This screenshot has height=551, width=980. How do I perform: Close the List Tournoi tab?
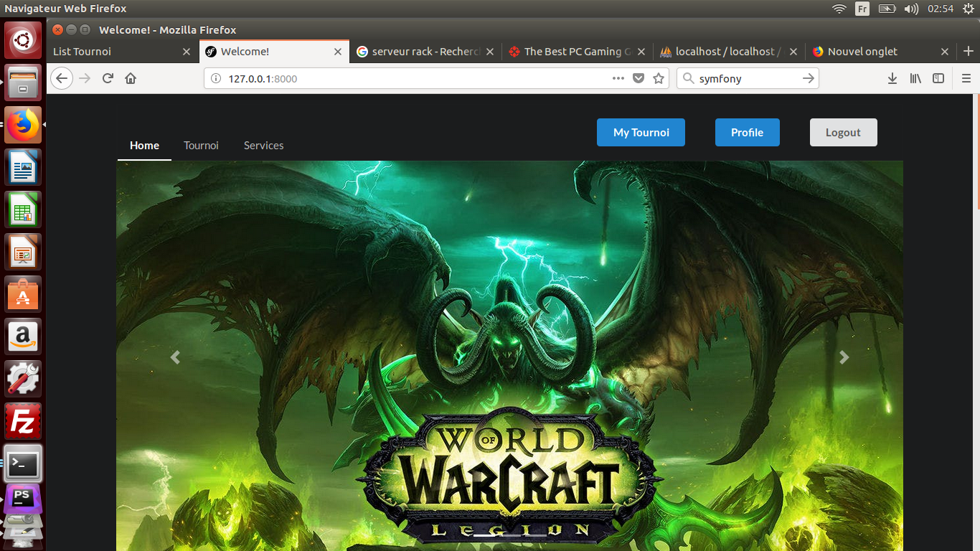[x=187, y=52]
